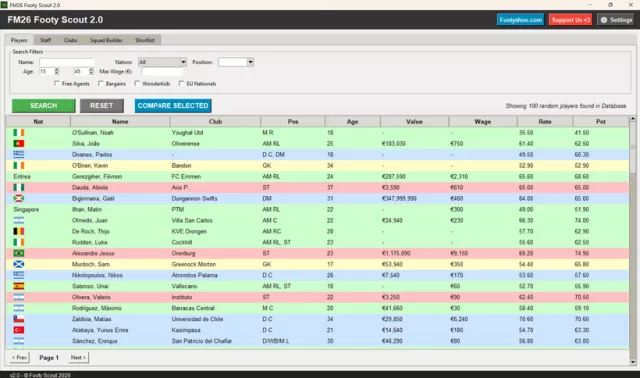
Task: Select the Ilhan, Matin row
Action: (x=318, y=209)
